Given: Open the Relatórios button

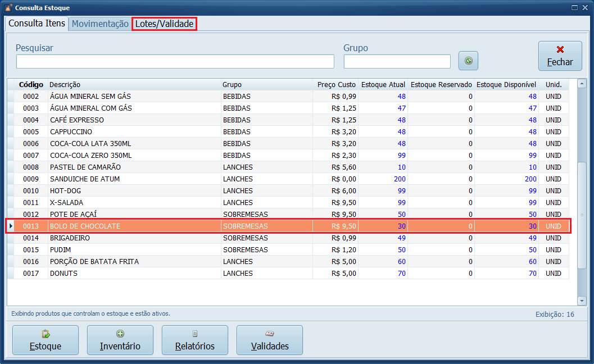Looking at the screenshot, I should click(x=195, y=340).
